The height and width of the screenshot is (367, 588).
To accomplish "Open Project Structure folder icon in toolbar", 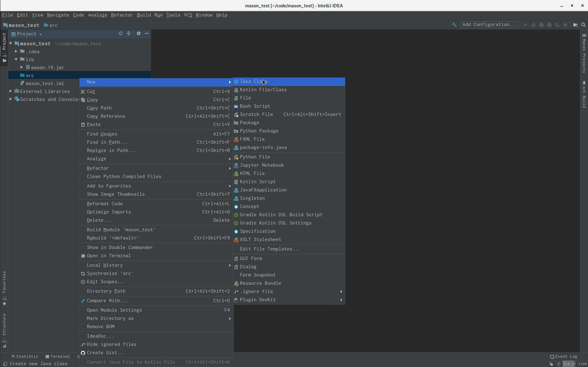I will point(575,25).
